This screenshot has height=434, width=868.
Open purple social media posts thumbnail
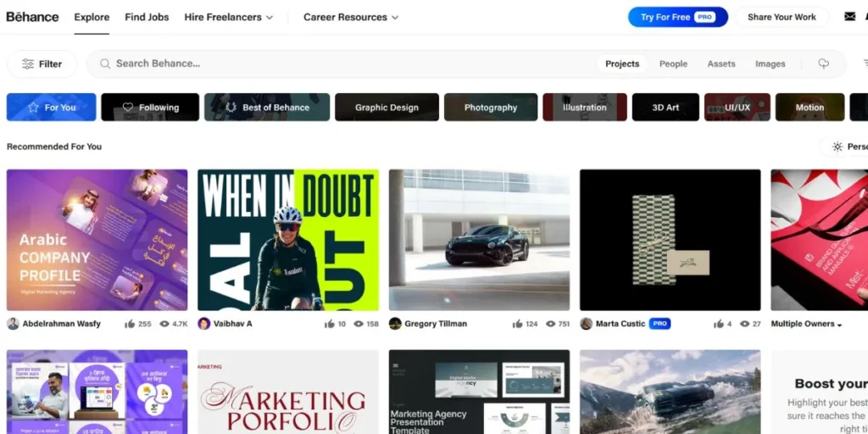[97, 392]
